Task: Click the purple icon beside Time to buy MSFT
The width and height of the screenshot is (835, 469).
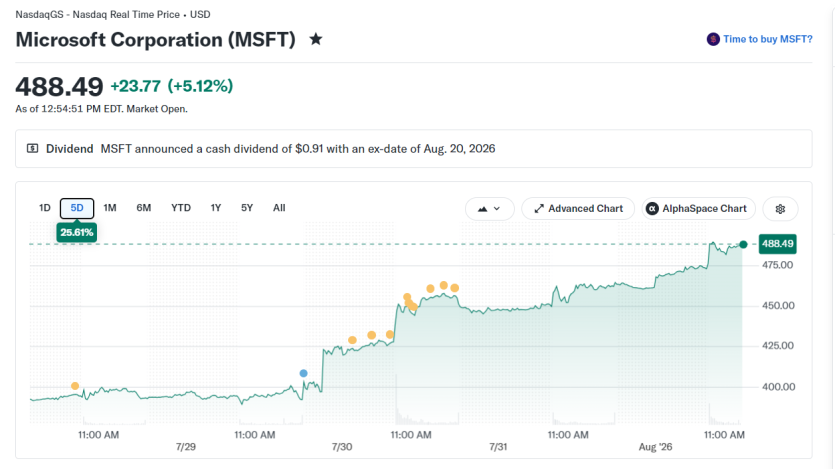Action: point(713,39)
